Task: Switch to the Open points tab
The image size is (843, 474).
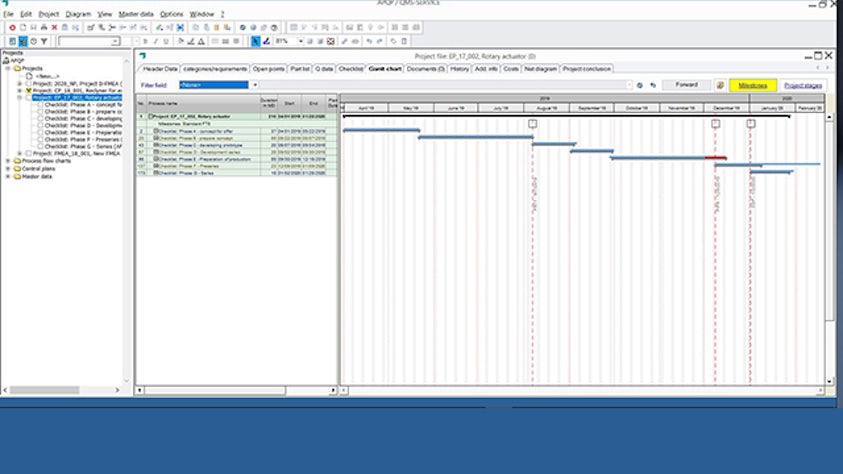Action: pos(268,69)
